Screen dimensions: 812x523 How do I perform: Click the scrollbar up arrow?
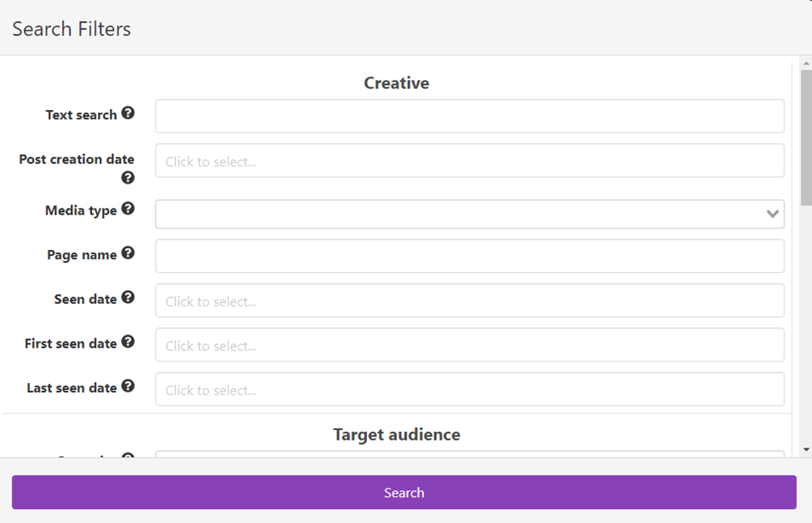point(806,64)
